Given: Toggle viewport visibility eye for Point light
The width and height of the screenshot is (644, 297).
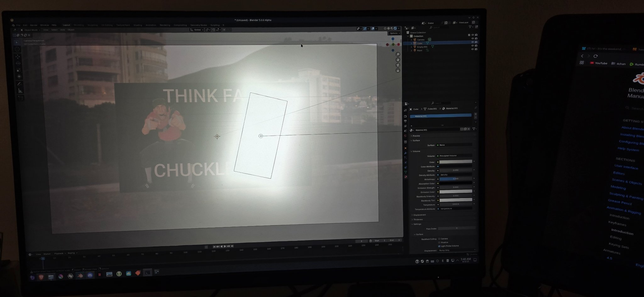Looking at the screenshot, I should click(473, 49).
